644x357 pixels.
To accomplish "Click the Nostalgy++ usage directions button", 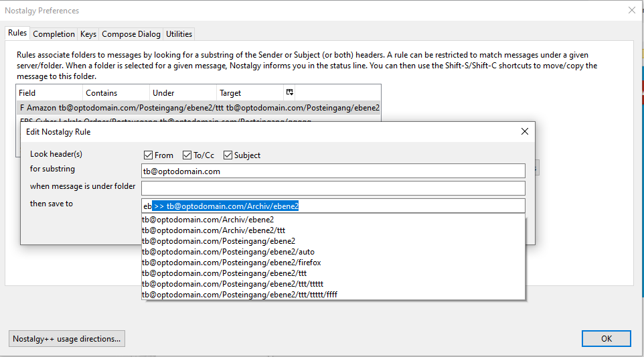I will pos(66,339).
